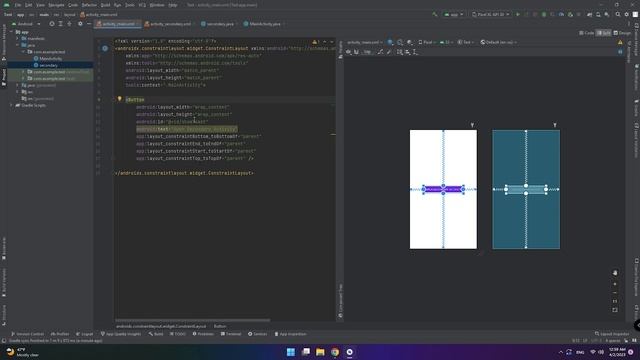Click the green Run app button
This screenshot has height=360, width=640.
pyautogui.click(x=518, y=14)
